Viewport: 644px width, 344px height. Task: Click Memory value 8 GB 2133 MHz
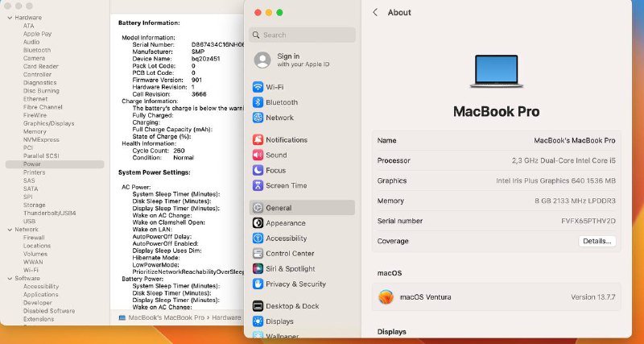[576, 201]
